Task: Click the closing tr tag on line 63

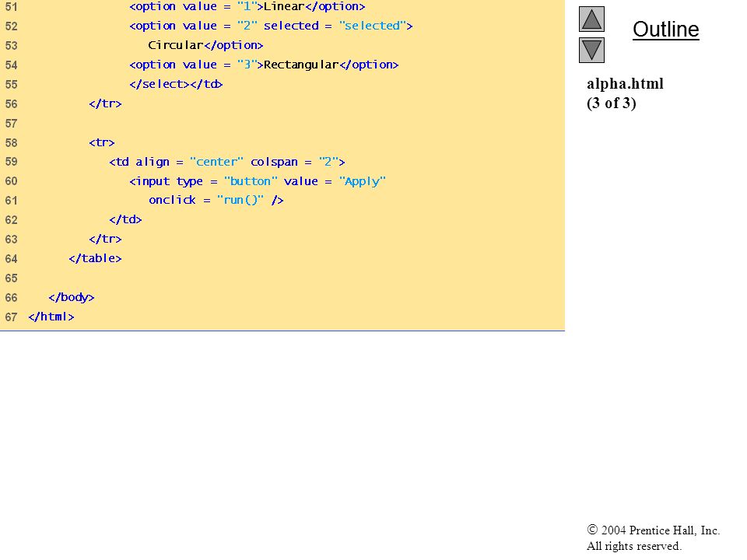Action: [105, 239]
